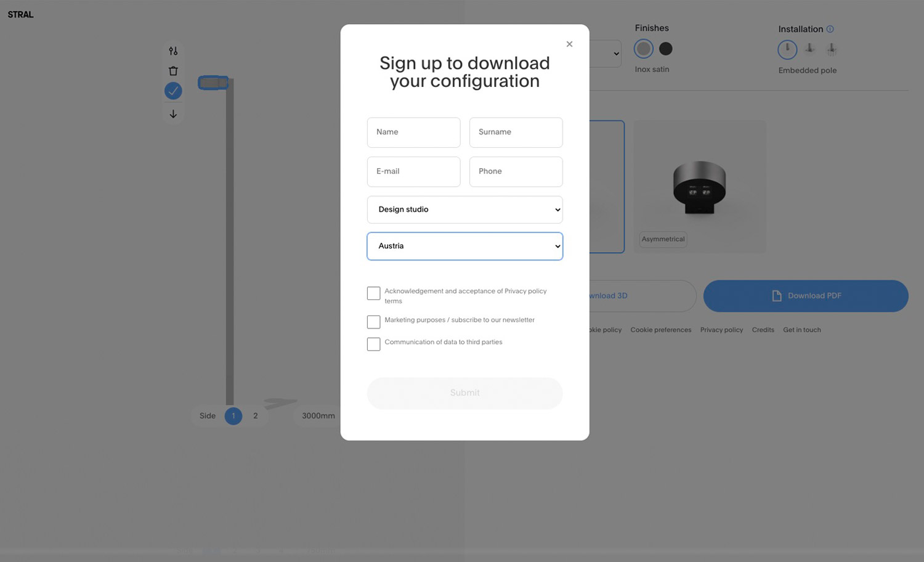Click the adjust settings sliders icon
The width and height of the screenshot is (924, 562).
[x=173, y=51]
